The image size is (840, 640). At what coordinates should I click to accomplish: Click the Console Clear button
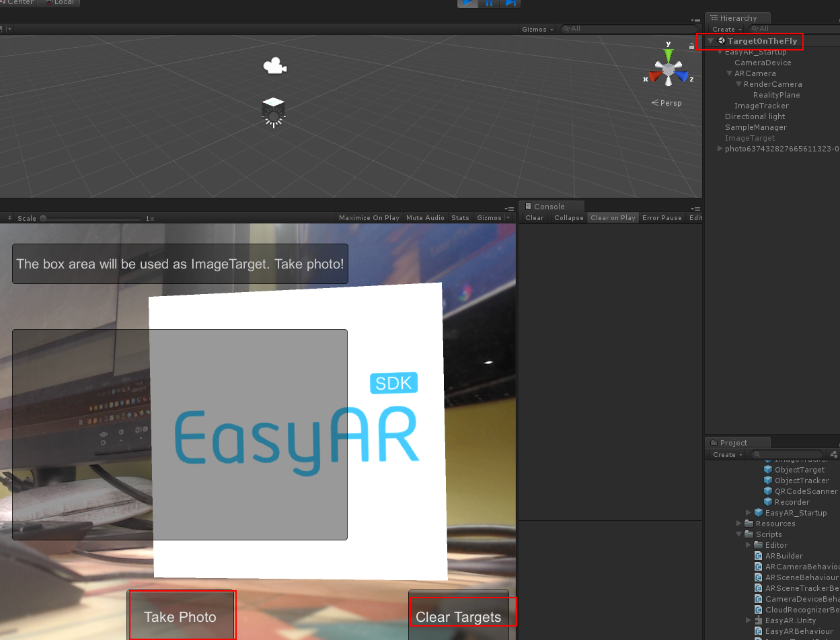(x=535, y=218)
